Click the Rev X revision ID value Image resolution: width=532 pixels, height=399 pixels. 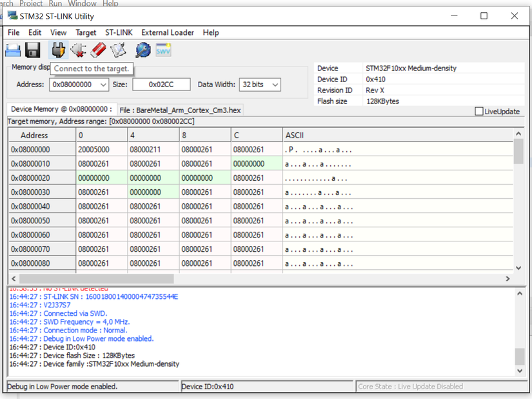375,90
